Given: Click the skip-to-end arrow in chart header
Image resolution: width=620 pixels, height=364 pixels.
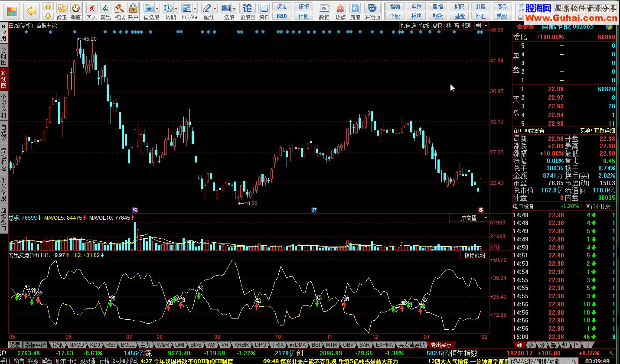Looking at the screenshot, I should [479, 26].
